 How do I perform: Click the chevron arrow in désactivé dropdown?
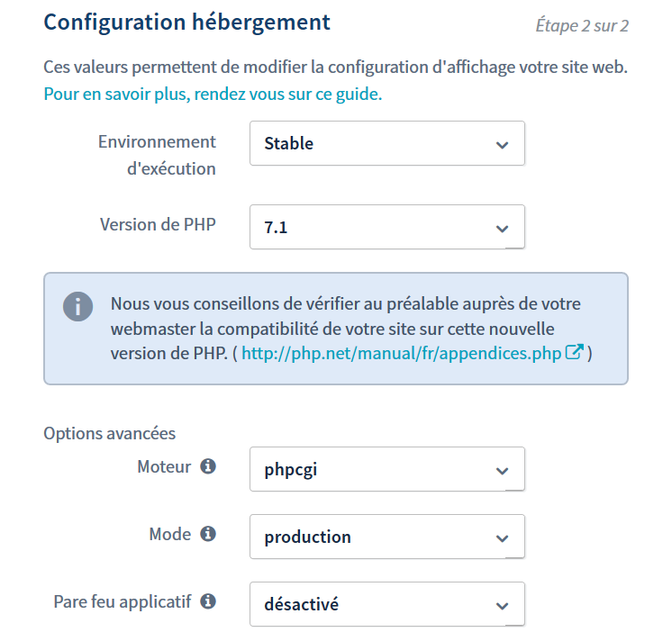503,606
